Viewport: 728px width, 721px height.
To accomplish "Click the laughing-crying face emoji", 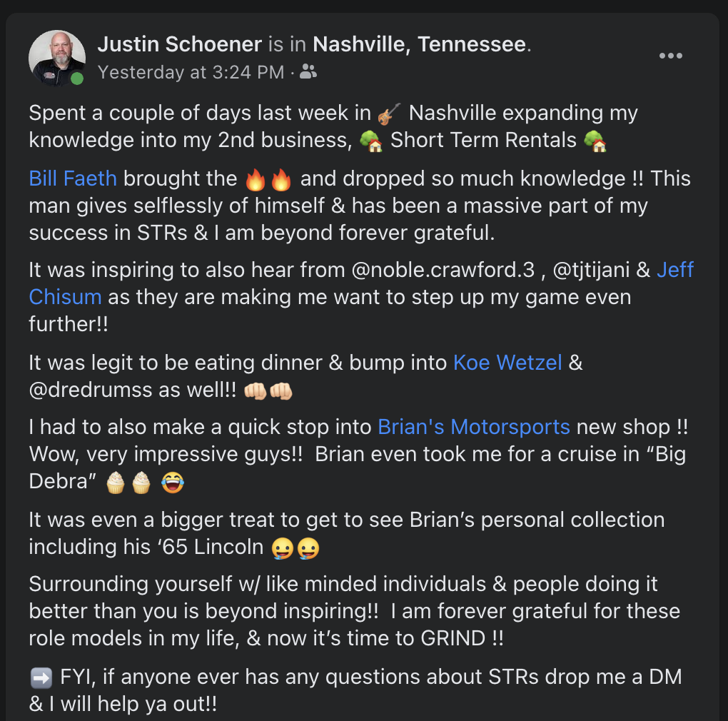I will coord(172,483).
